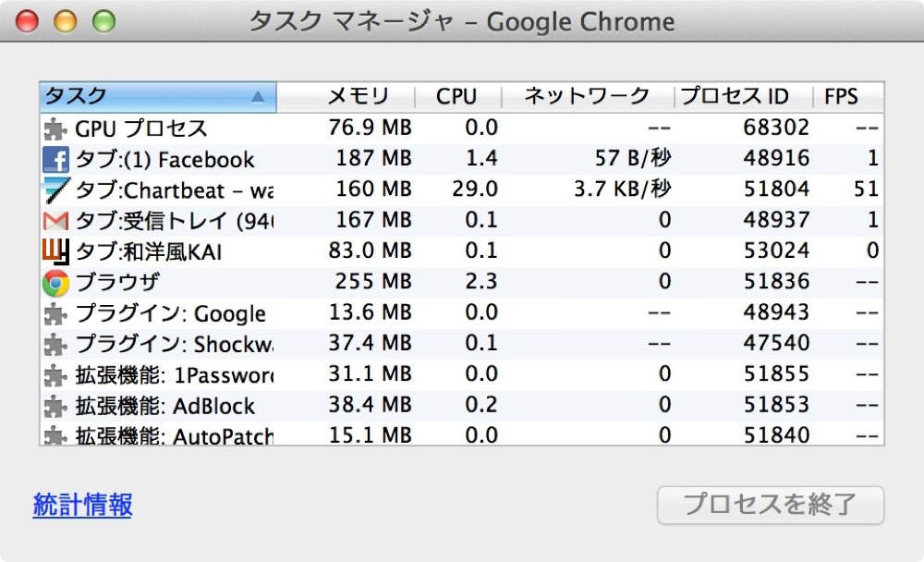Select the 拡張機能: 1Password row label
This screenshot has width=924, height=562.
175,375
